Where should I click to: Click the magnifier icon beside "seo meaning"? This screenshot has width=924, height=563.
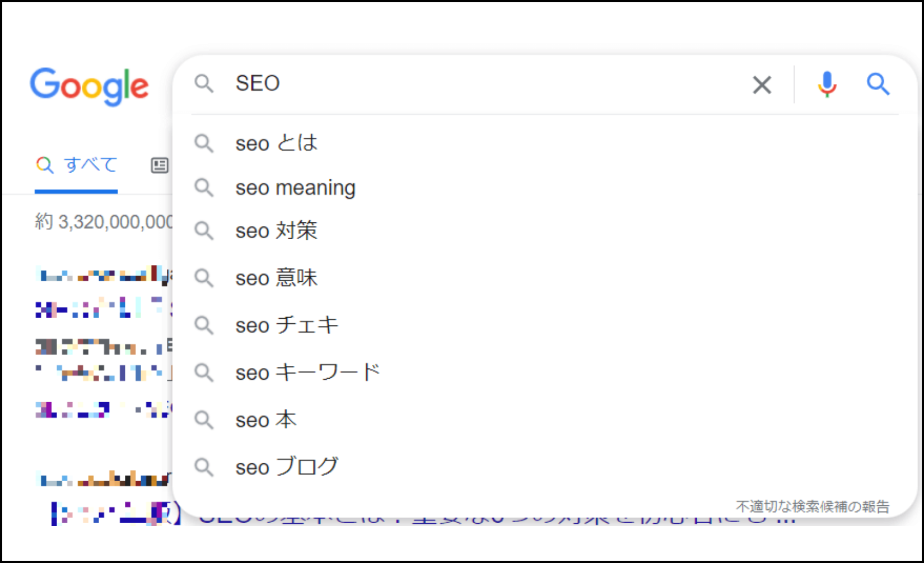pos(204,188)
